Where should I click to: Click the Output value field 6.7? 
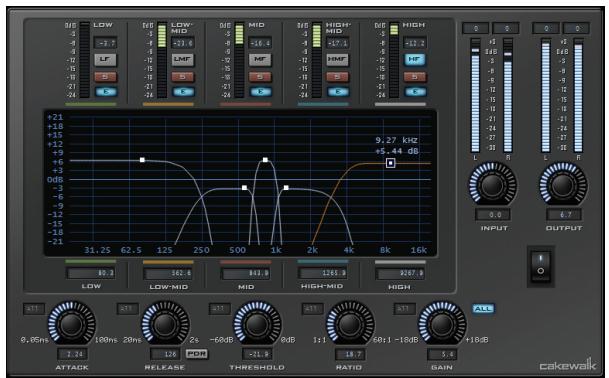click(x=564, y=214)
